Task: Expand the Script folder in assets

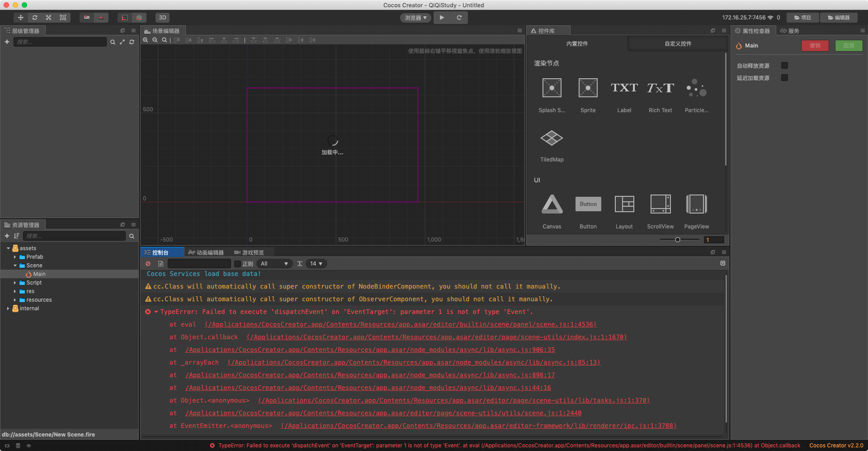Action: (15, 283)
